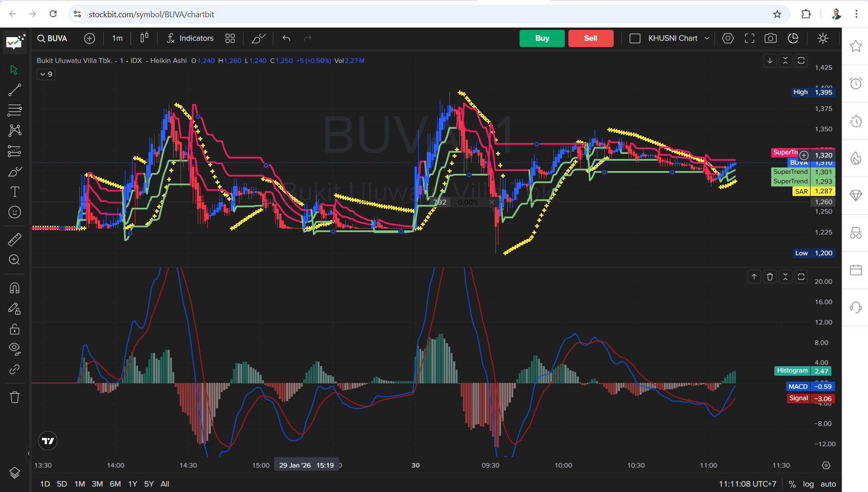This screenshot has width=868, height=492.
Task: Click the link drawings icon
Action: click(x=14, y=369)
